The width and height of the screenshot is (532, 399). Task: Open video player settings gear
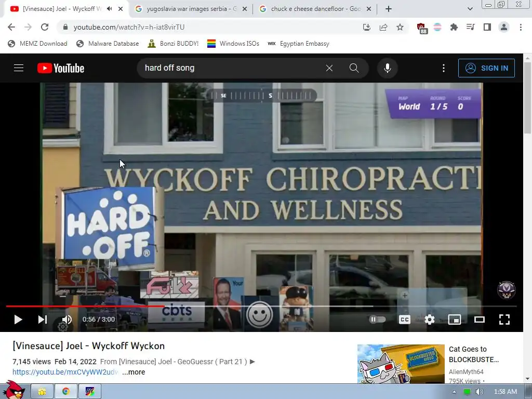(x=430, y=320)
